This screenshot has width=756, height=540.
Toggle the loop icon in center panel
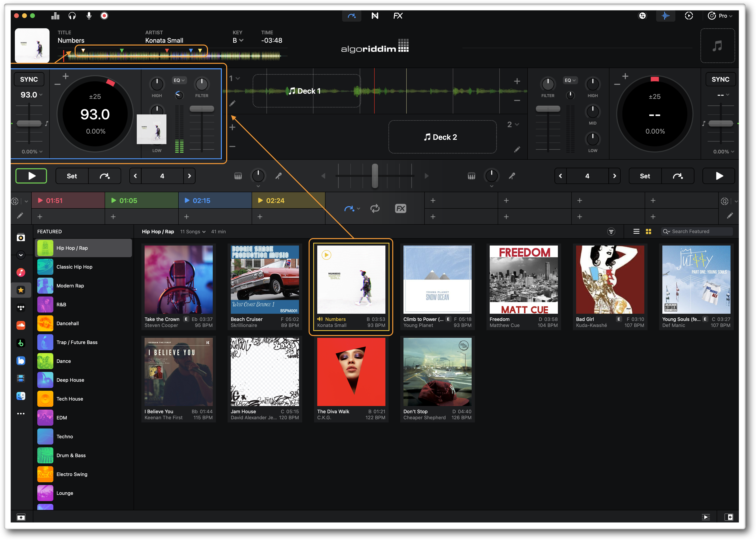pyautogui.click(x=375, y=208)
